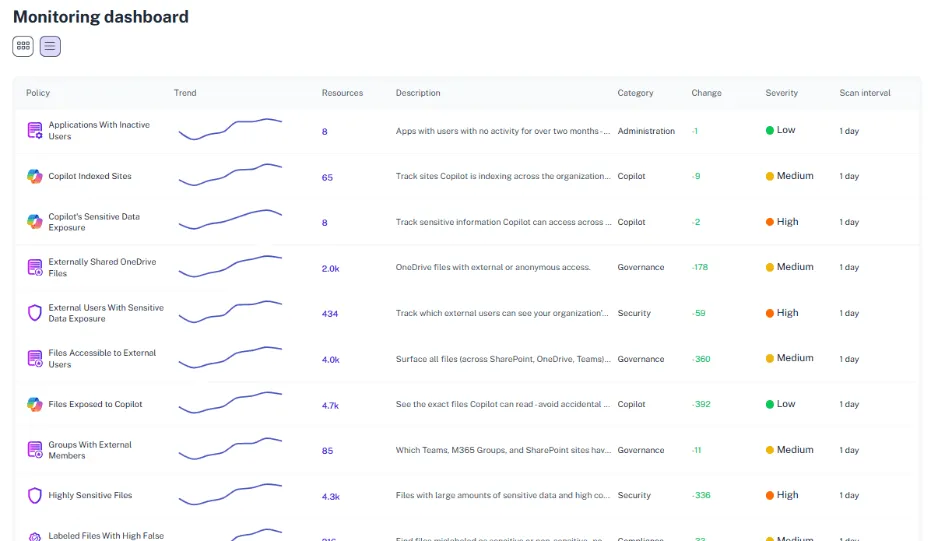Click the Highly Sensitive Files trend sparkline
The image size is (938, 541).
pyautogui.click(x=230, y=494)
